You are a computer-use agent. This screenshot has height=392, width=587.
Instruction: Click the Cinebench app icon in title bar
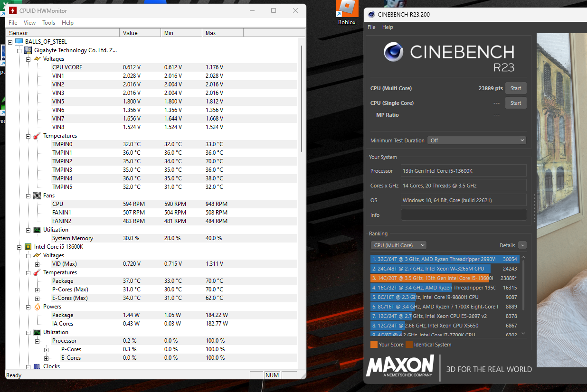coord(372,14)
